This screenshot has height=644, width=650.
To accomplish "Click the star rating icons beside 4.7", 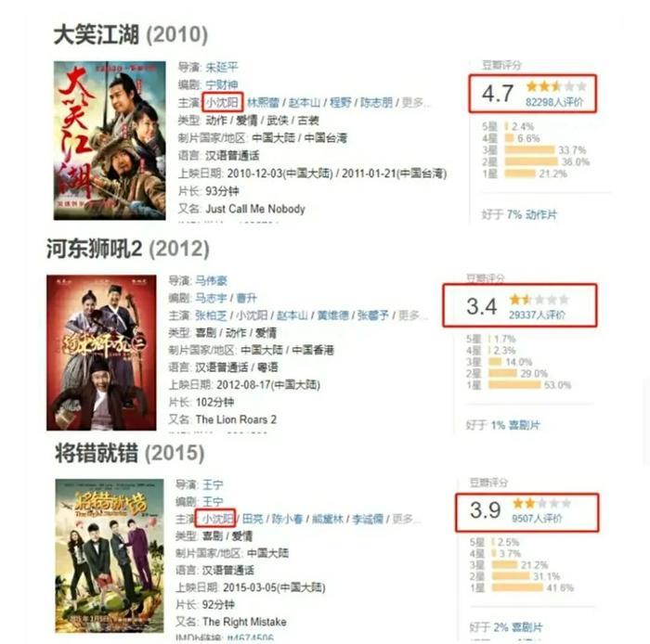I will tap(556, 86).
